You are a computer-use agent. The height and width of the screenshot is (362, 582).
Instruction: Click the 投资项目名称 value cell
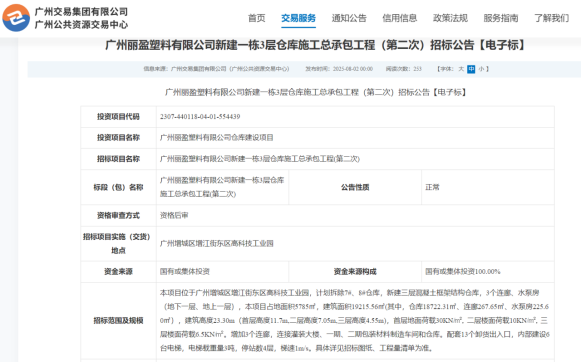click(x=355, y=138)
